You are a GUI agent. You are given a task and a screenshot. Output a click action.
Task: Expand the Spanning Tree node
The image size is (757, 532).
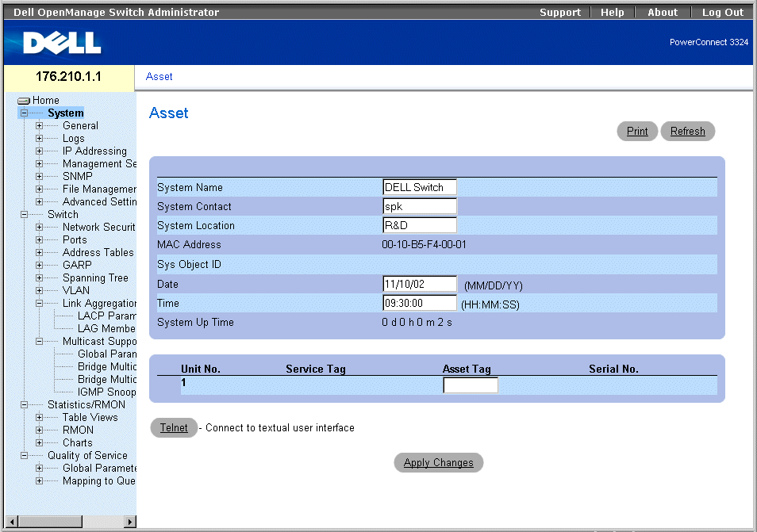[39, 277]
